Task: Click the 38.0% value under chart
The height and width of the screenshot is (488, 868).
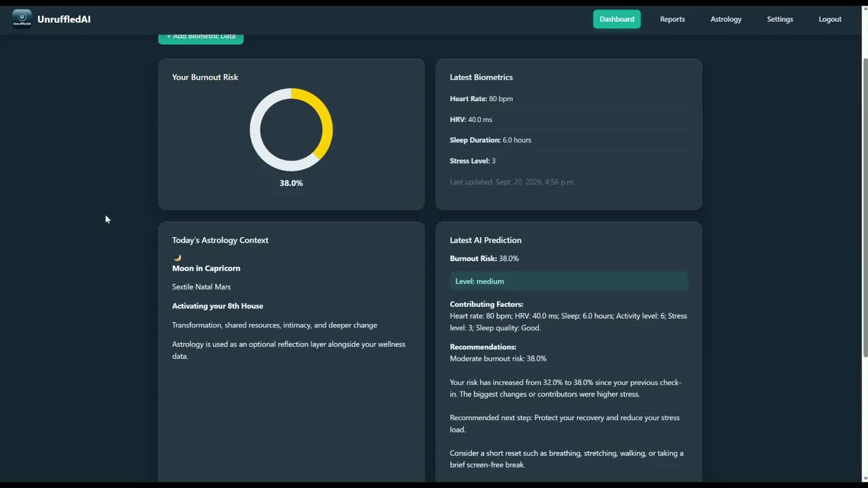Action: tap(291, 183)
